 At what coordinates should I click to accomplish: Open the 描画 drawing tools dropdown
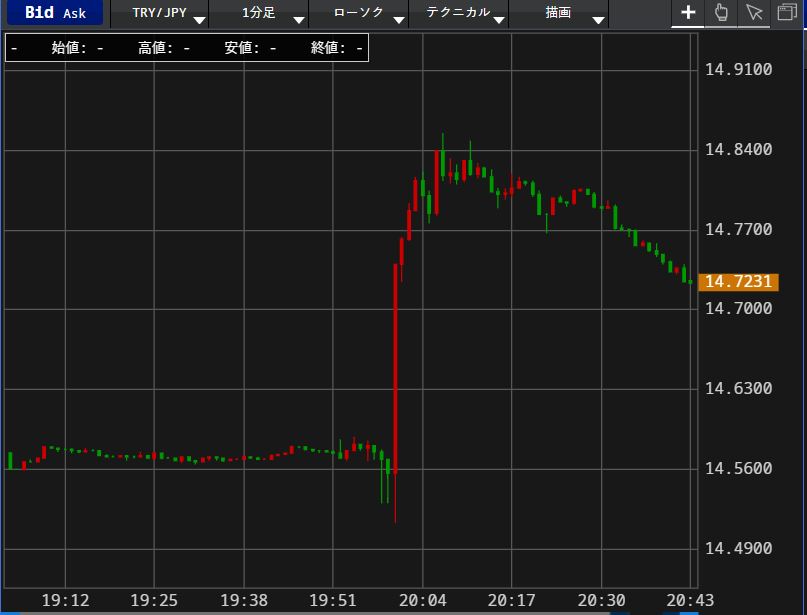(x=559, y=13)
